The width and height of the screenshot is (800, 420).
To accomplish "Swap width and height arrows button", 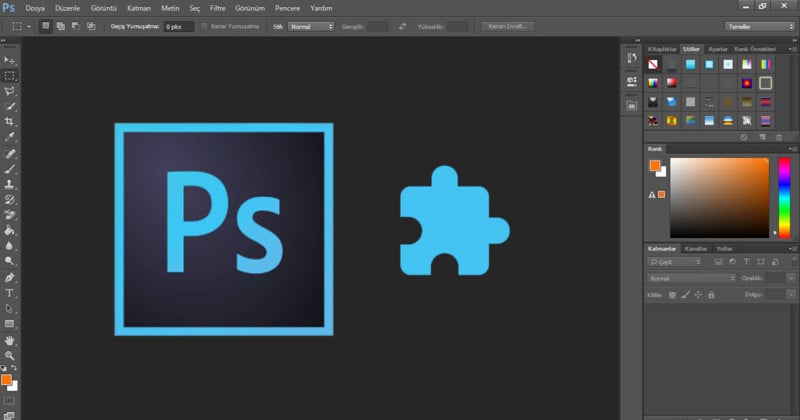I will pos(403,27).
